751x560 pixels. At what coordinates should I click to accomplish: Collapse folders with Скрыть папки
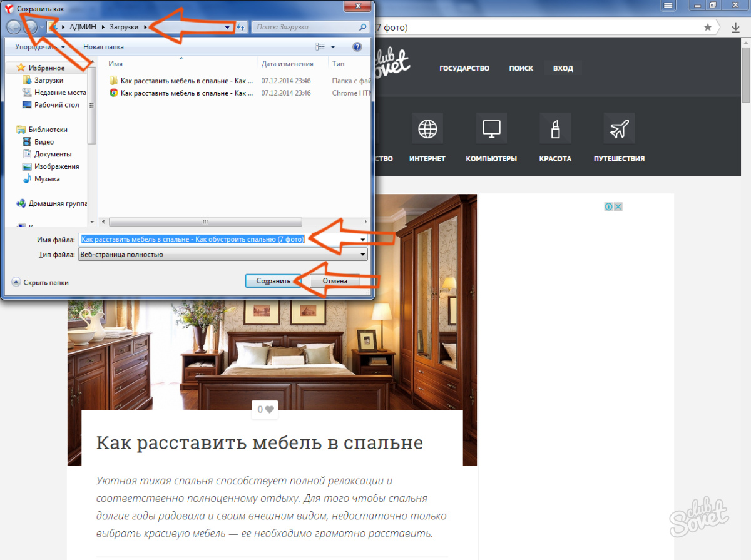coord(40,282)
